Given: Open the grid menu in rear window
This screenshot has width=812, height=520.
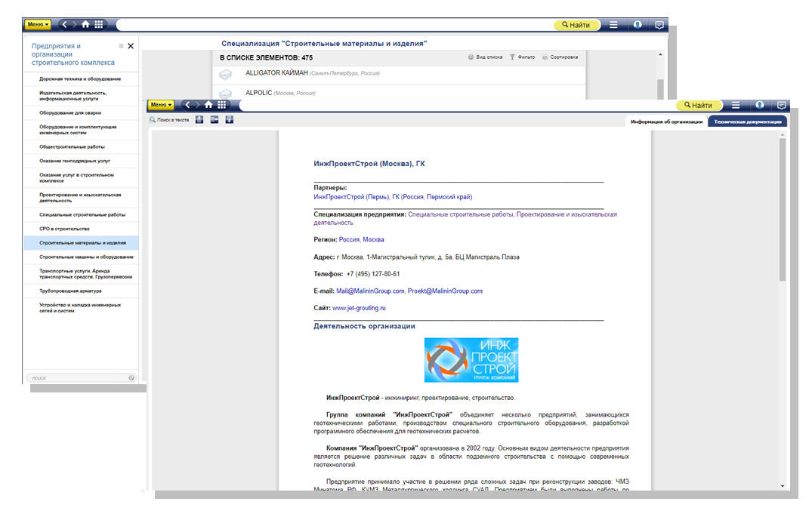Looking at the screenshot, I should pyautogui.click(x=98, y=24).
